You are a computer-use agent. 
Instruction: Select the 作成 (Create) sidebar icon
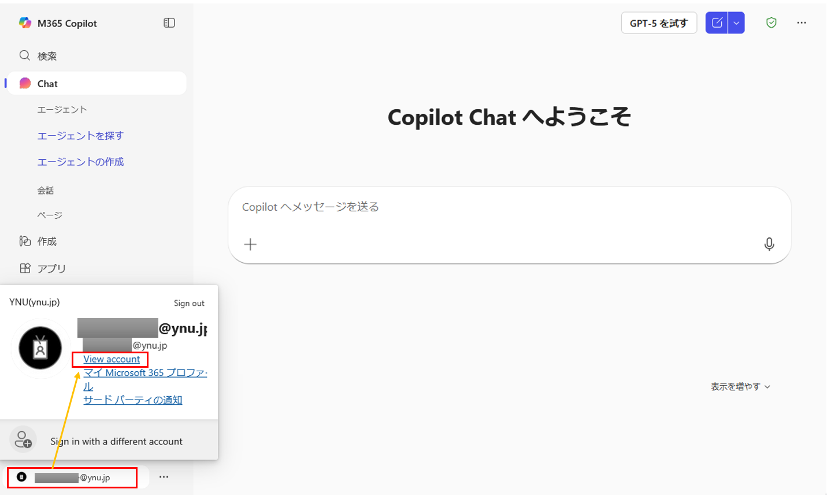click(x=25, y=241)
